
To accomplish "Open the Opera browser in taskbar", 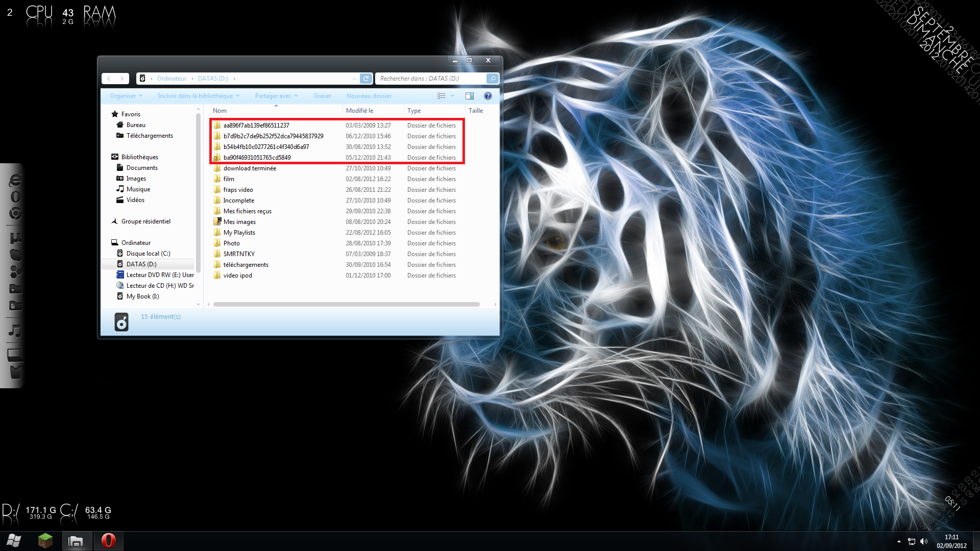I will [108, 541].
